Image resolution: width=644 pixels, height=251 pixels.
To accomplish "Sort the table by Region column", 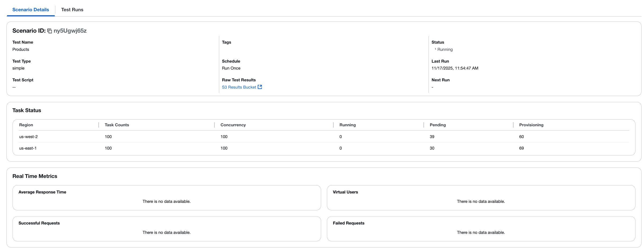I will click(26, 125).
